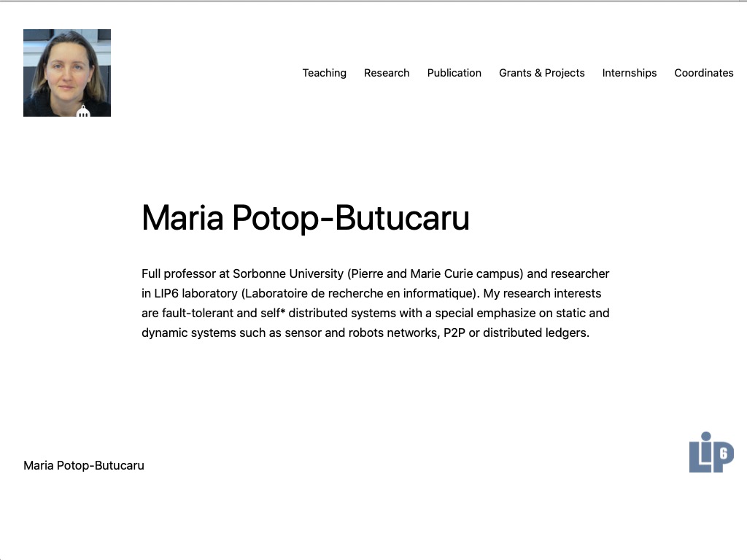747x560 pixels.
Task: Click the LIP6 laboratory logo
Action: (x=711, y=454)
